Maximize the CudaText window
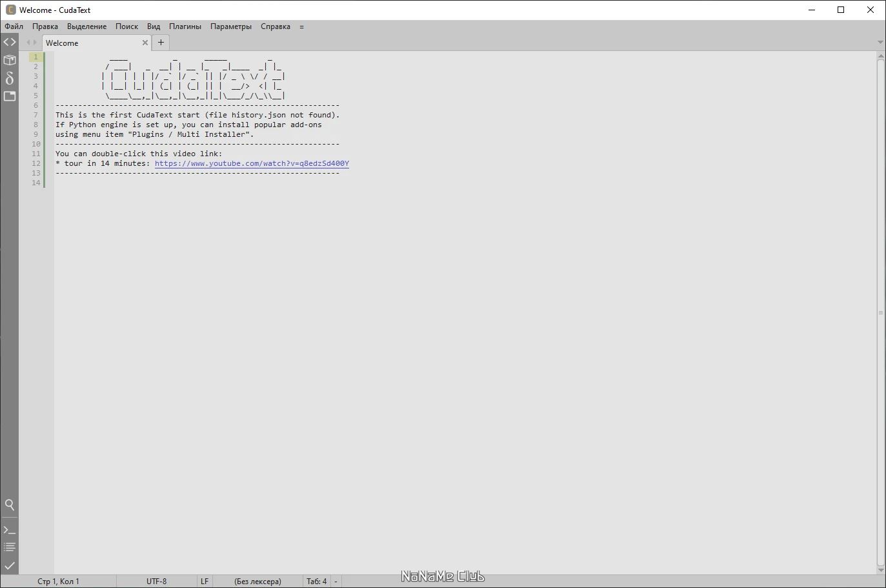 [x=841, y=10]
